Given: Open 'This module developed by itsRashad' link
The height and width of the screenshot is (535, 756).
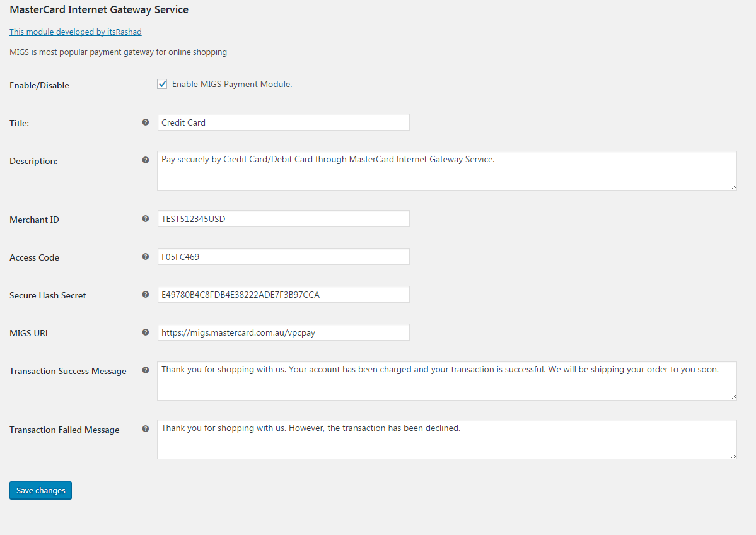Looking at the screenshot, I should click(76, 32).
